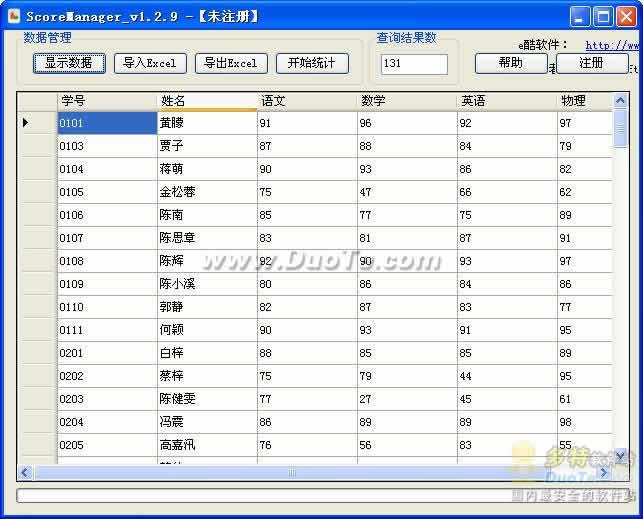Screen dimensions: 643x519
Task: Select the name cell 蒋萌
Action: coord(207,169)
